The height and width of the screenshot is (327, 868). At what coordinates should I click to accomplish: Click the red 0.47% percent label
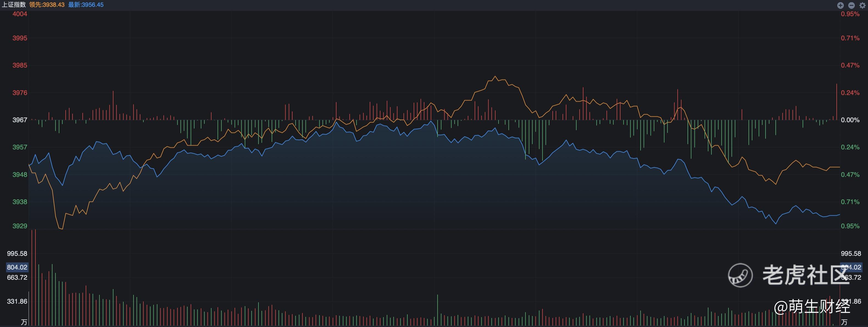pyautogui.click(x=850, y=65)
